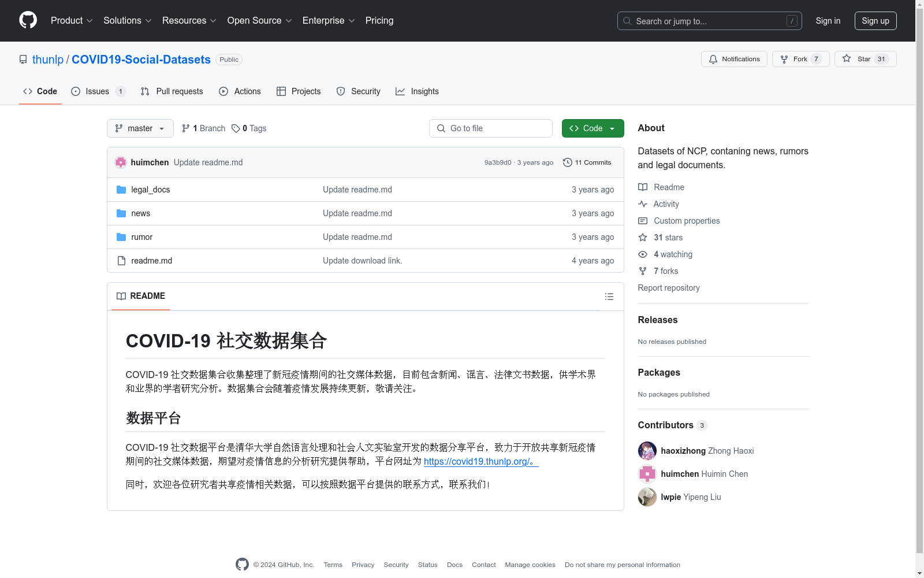Click the search magnifier icon in header
924x578 pixels.
coord(627,21)
